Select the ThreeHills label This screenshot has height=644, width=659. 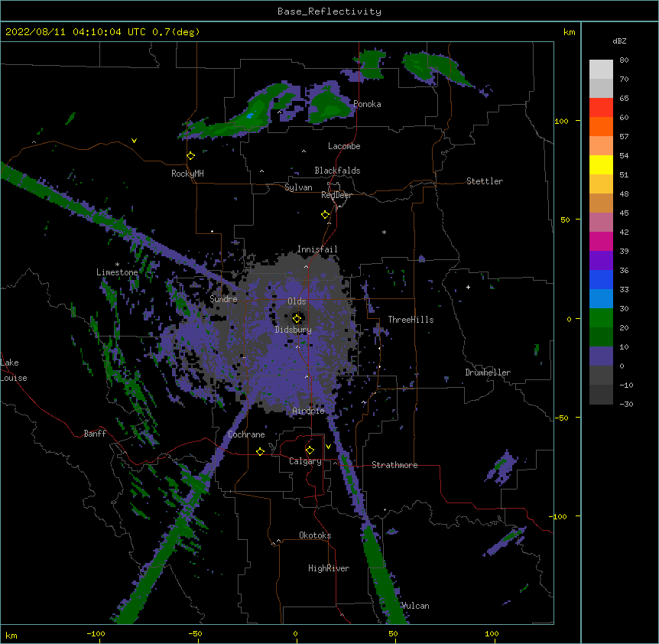pos(411,320)
